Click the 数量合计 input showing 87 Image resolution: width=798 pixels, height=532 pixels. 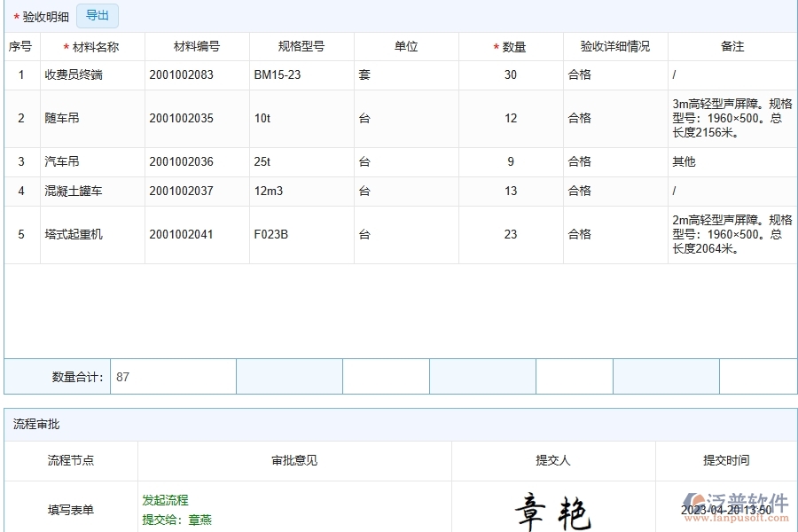pos(173,376)
